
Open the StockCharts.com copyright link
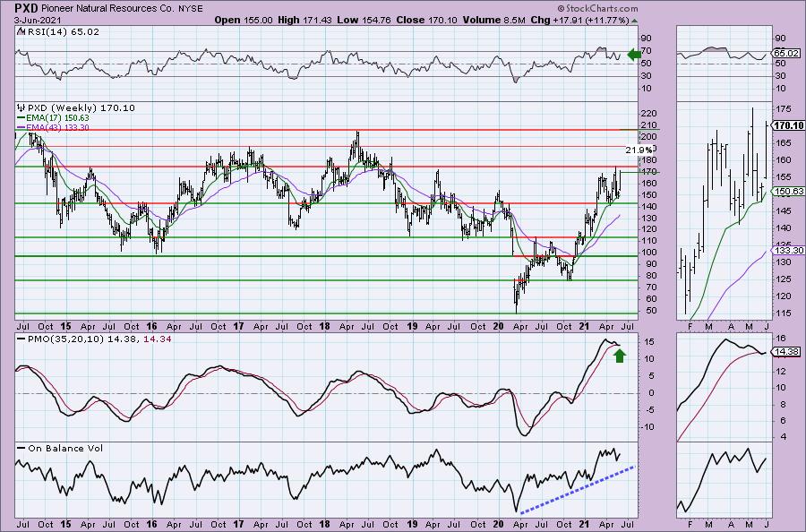tap(597, 8)
